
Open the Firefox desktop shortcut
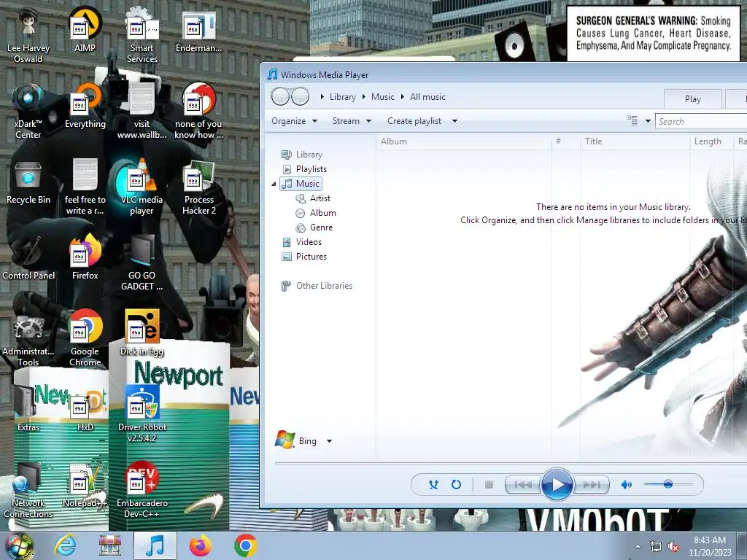tap(85, 257)
